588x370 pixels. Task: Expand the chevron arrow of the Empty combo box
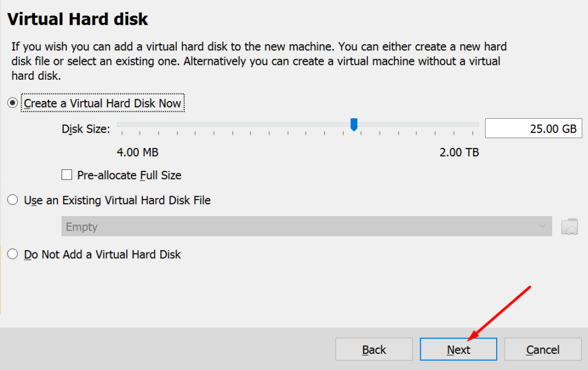[542, 226]
